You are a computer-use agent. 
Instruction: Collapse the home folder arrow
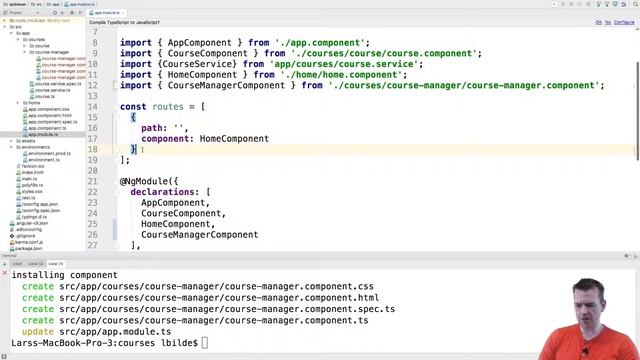[x=18, y=103]
